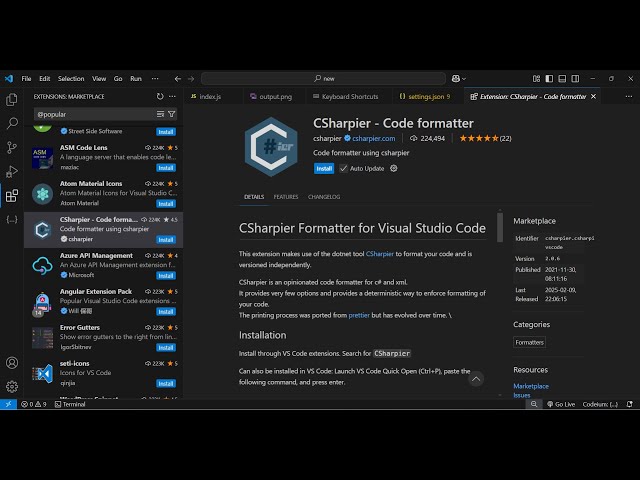Open the Manage gear in activity bar
The image size is (640, 480).
click(x=12, y=386)
